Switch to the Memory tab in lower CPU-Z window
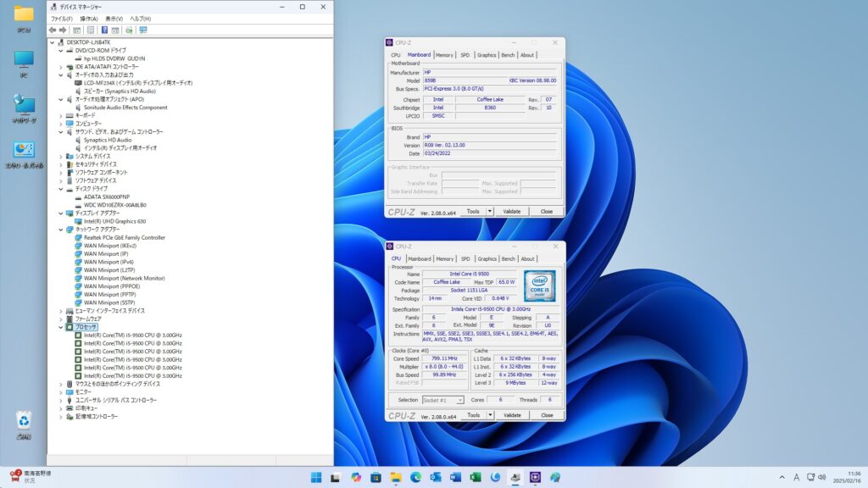 445,258
